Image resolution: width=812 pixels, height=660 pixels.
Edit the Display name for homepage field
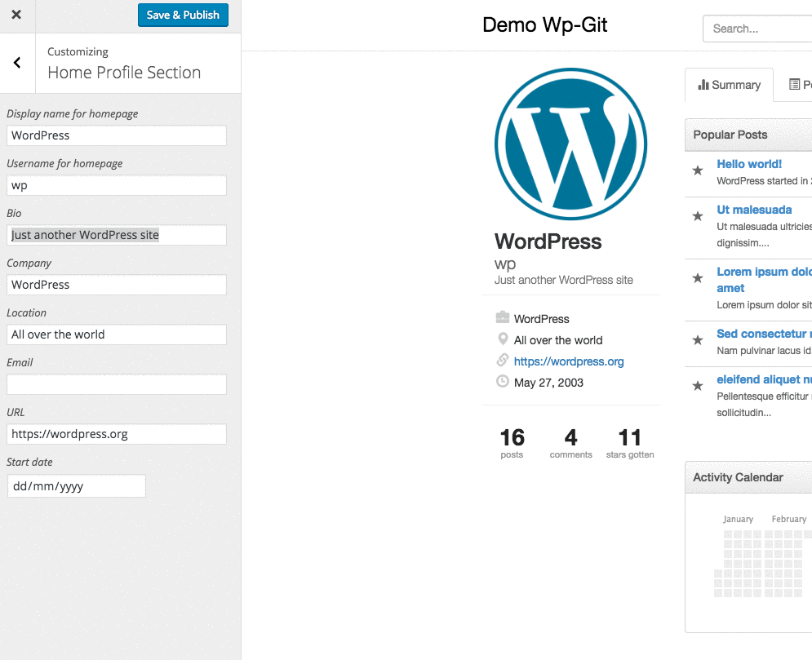[117, 135]
